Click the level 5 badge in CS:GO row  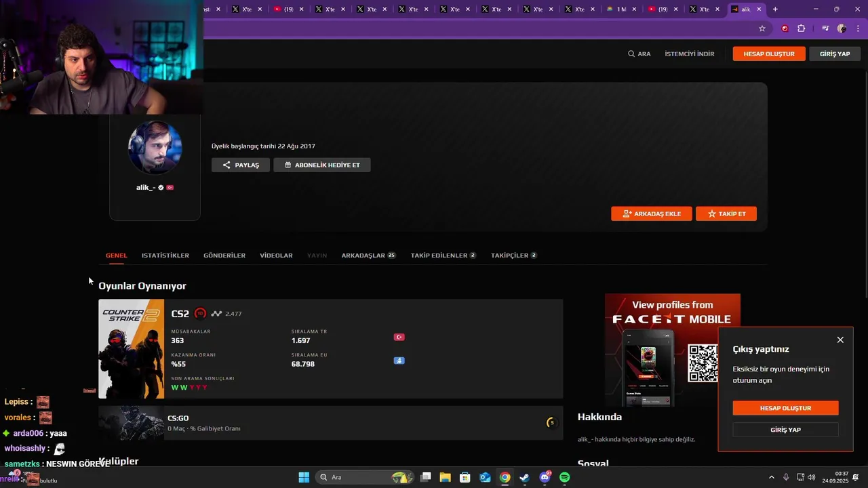click(551, 423)
